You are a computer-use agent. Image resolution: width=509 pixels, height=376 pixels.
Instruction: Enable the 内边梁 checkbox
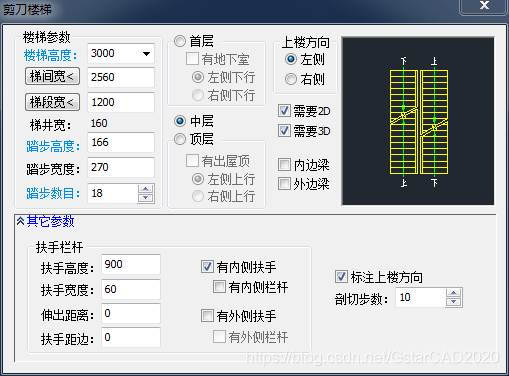coord(284,164)
